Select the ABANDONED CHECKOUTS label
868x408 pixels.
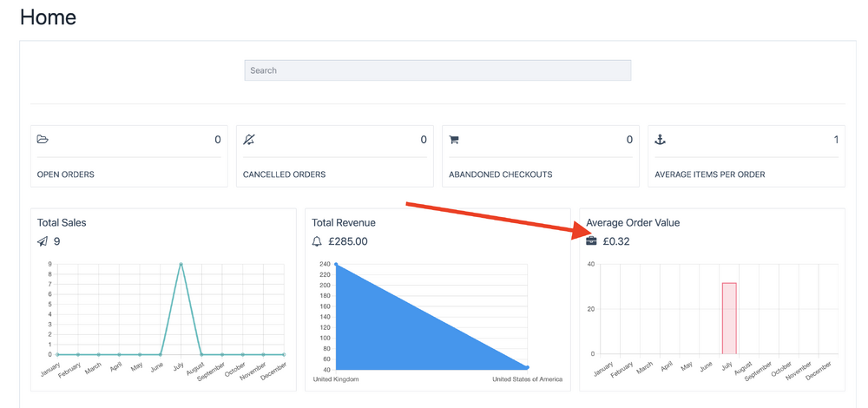point(500,174)
